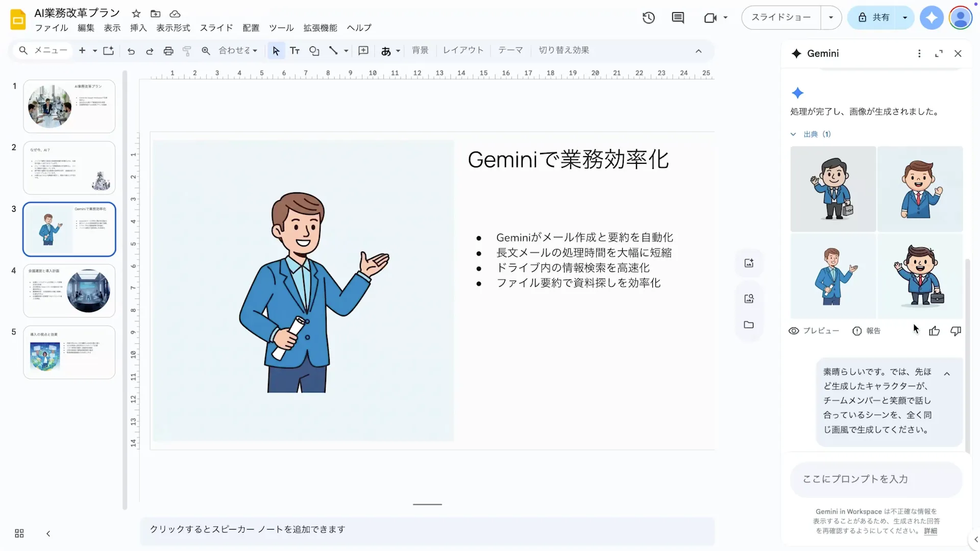Insert a text box using the Tt icon
The height and width of the screenshot is (551, 980).
tap(295, 51)
